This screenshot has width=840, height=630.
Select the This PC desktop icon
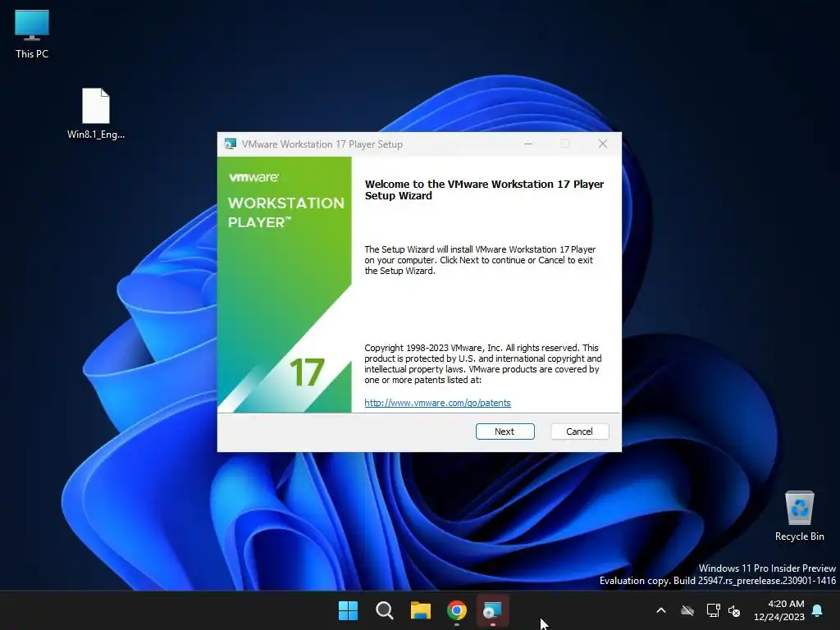[x=32, y=34]
